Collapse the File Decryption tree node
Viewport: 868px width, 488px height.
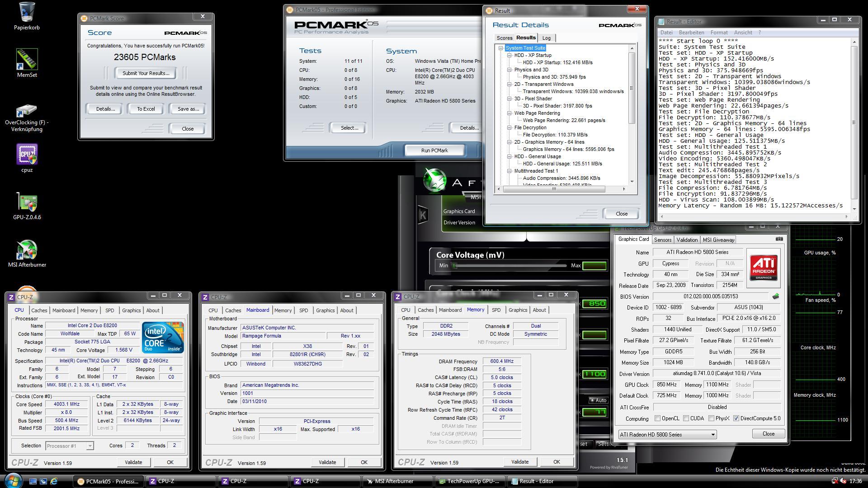tap(509, 127)
